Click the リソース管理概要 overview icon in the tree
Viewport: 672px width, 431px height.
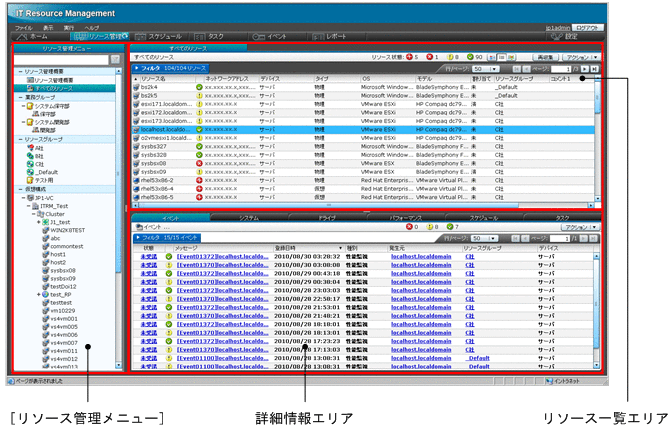(30, 80)
